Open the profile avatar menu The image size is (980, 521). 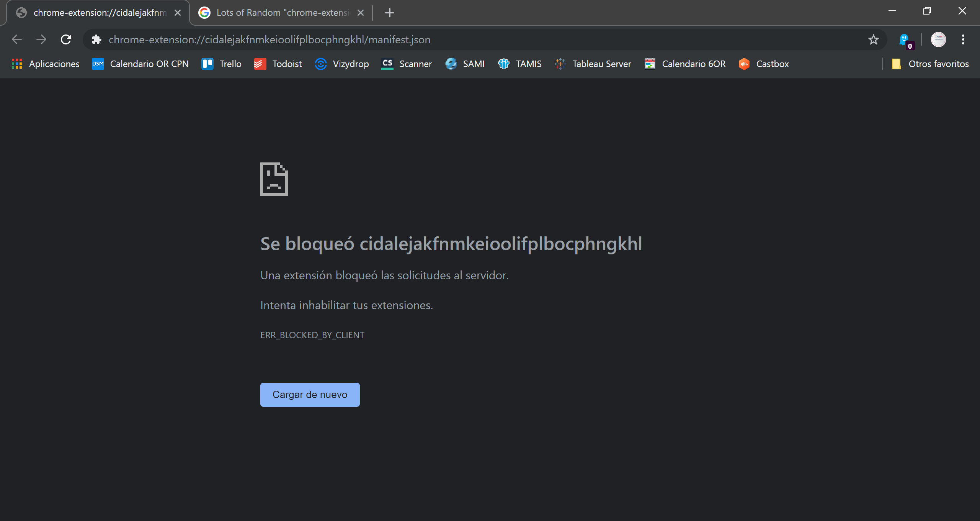pyautogui.click(x=938, y=39)
